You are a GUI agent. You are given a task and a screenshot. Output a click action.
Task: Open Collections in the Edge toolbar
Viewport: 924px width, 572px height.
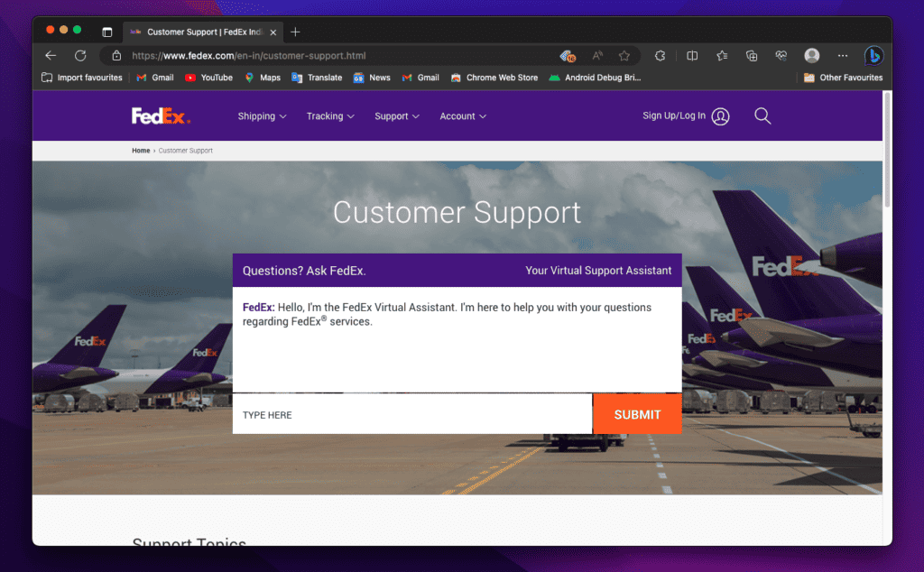751,56
